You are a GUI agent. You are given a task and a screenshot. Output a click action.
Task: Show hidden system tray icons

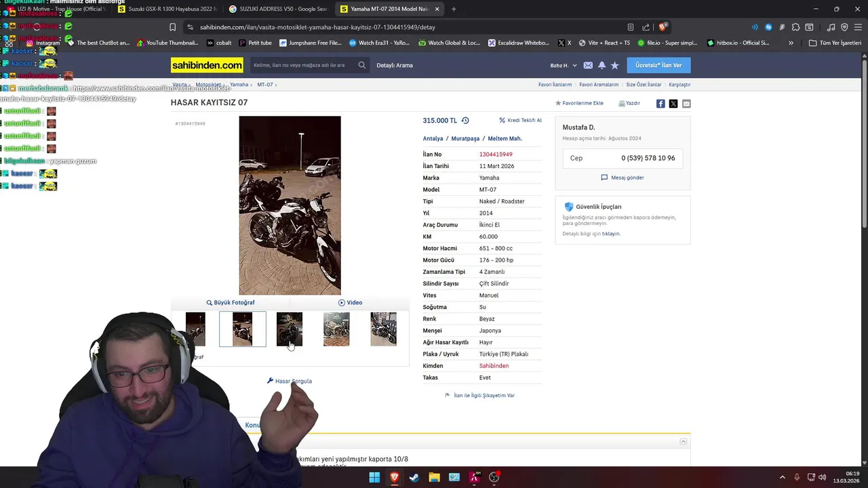(782, 477)
